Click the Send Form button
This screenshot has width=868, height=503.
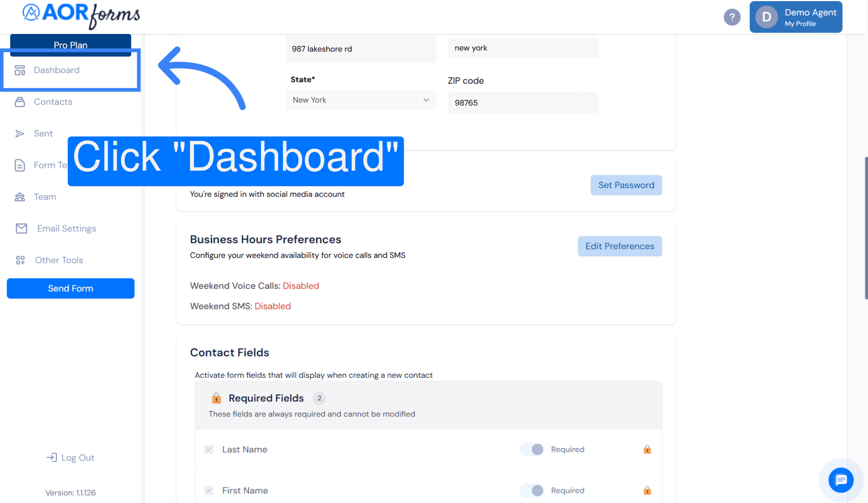70,288
